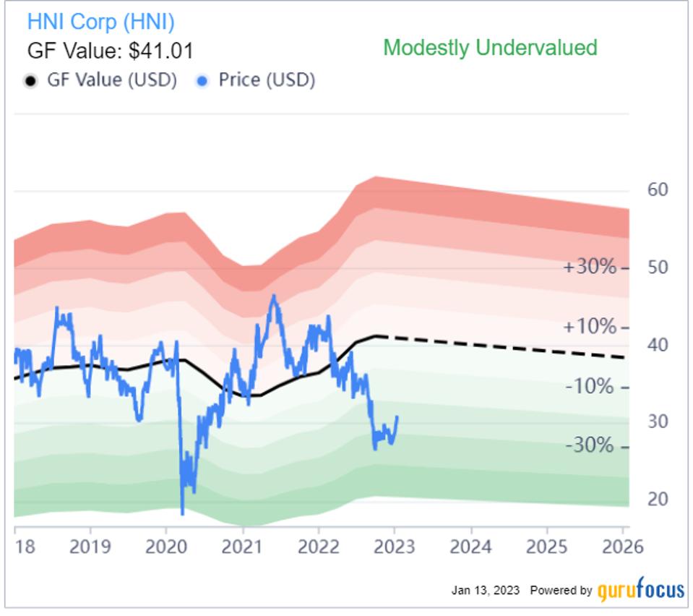Click the blue Price legend dot
The width and height of the screenshot is (693, 616).
click(x=202, y=82)
